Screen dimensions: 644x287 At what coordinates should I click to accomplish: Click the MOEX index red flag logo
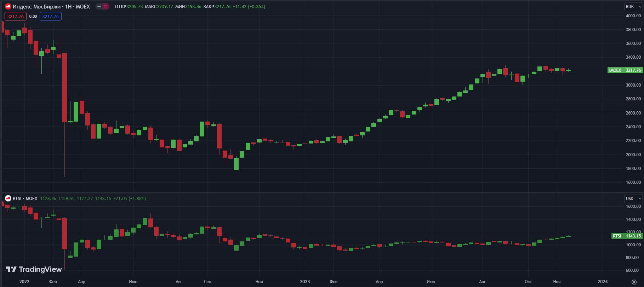coord(8,6)
